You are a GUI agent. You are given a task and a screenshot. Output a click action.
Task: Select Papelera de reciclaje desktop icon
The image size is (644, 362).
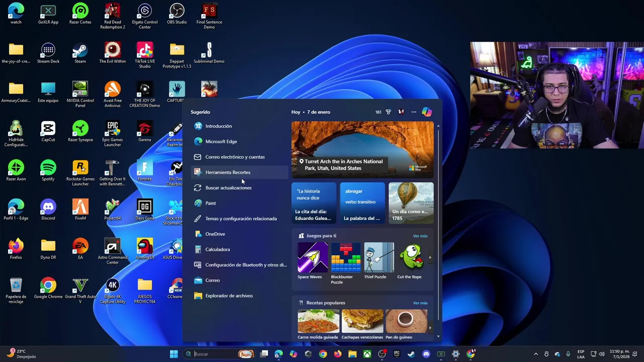click(x=16, y=291)
